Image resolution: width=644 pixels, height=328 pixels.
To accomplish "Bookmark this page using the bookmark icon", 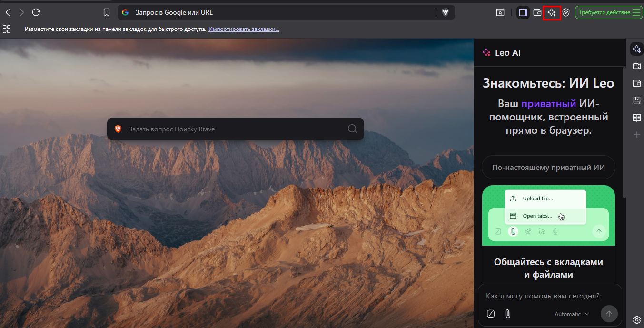I will (x=107, y=12).
